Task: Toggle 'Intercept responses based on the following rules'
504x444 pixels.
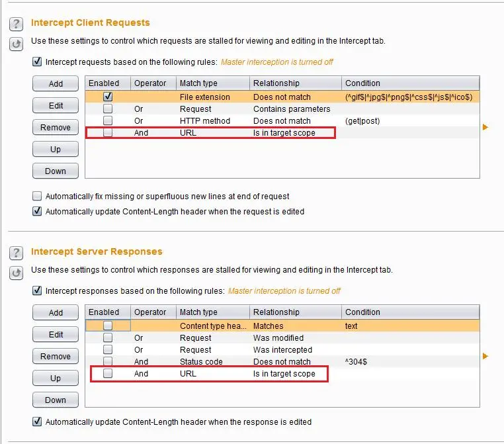Action: [x=37, y=290]
